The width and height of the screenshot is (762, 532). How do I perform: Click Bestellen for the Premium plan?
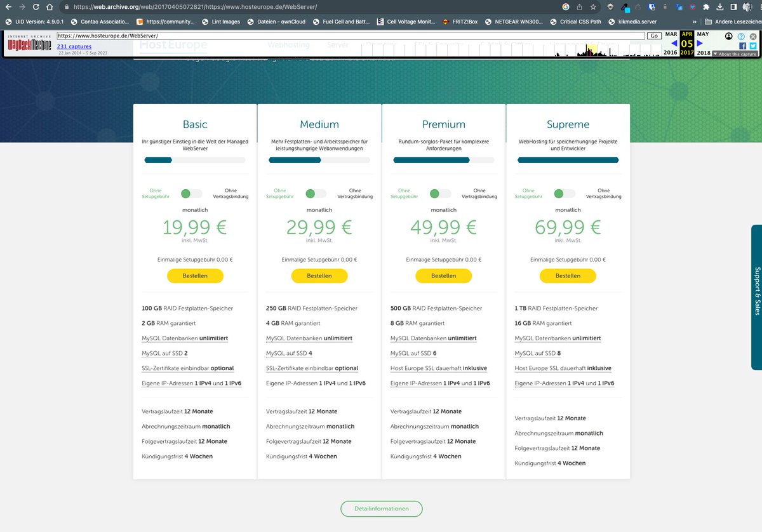click(x=444, y=276)
